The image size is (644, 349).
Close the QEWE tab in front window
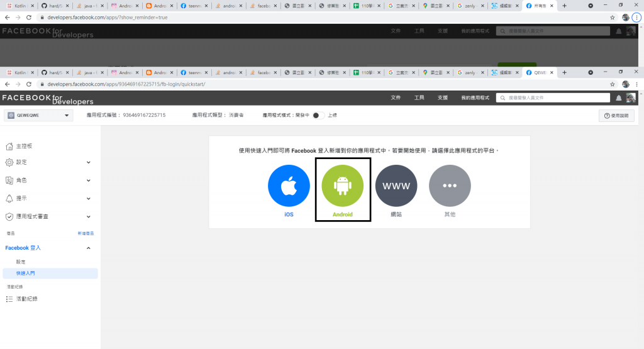coord(552,73)
